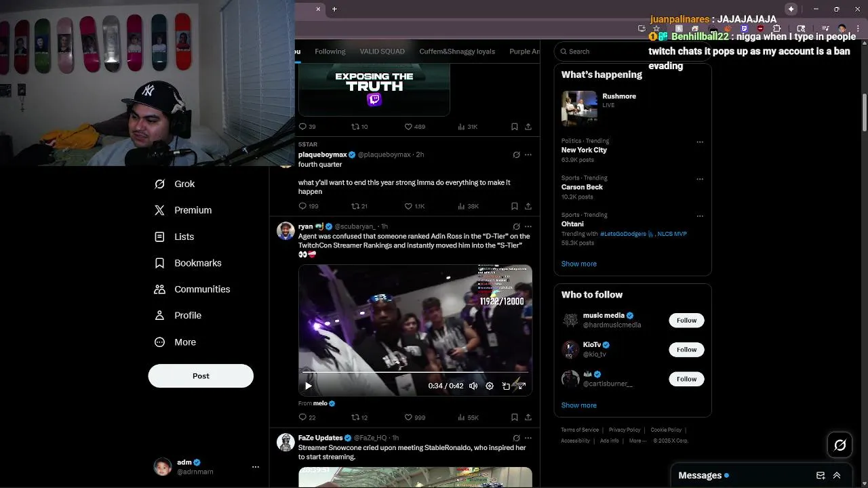Open Grok actions on plaqueboymax post
Screen dimensions: 868x488
point(516,155)
